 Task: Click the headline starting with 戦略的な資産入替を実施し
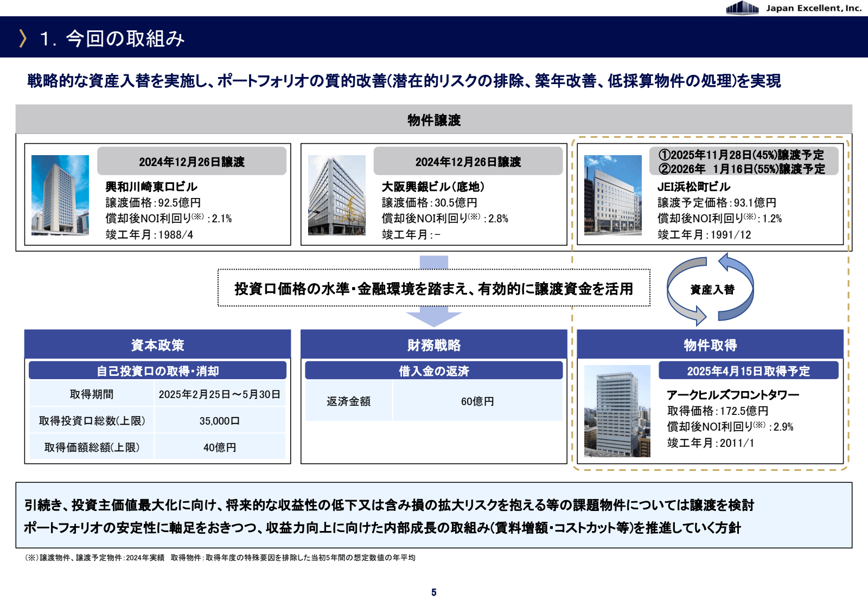[x=404, y=81]
